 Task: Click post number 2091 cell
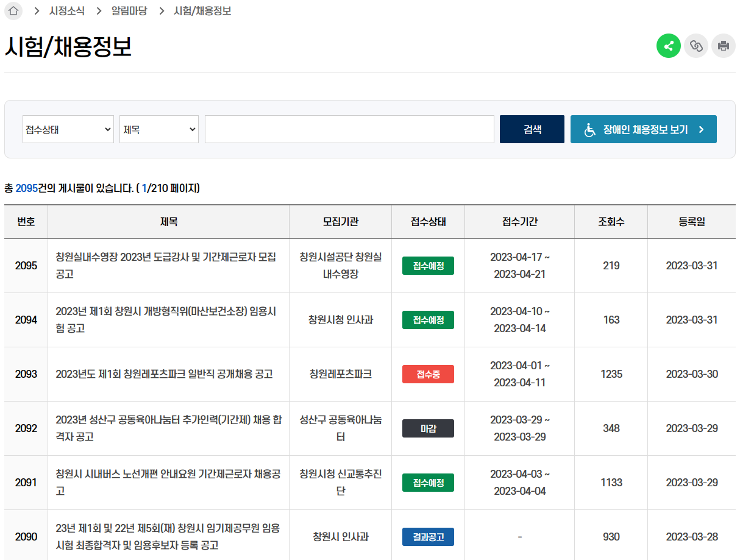coord(26,483)
